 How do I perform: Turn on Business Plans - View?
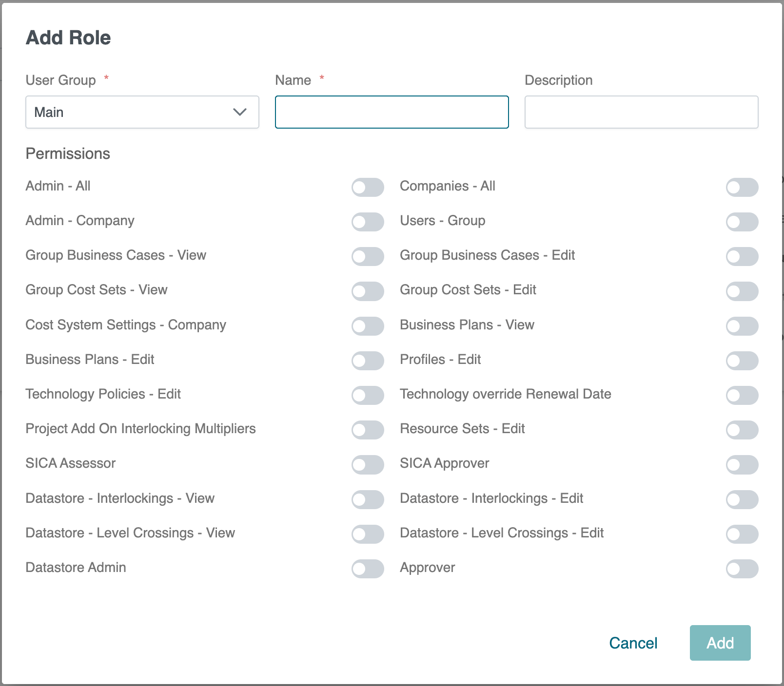coord(742,326)
